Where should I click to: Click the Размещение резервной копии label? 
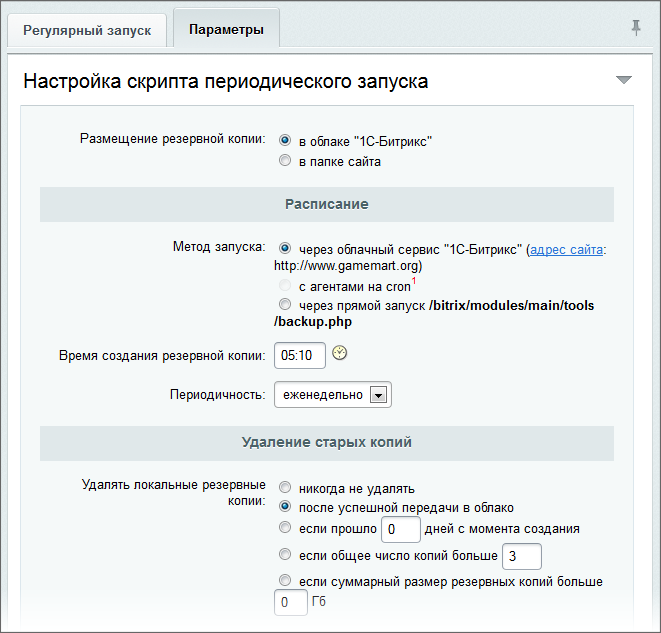[x=173, y=139]
